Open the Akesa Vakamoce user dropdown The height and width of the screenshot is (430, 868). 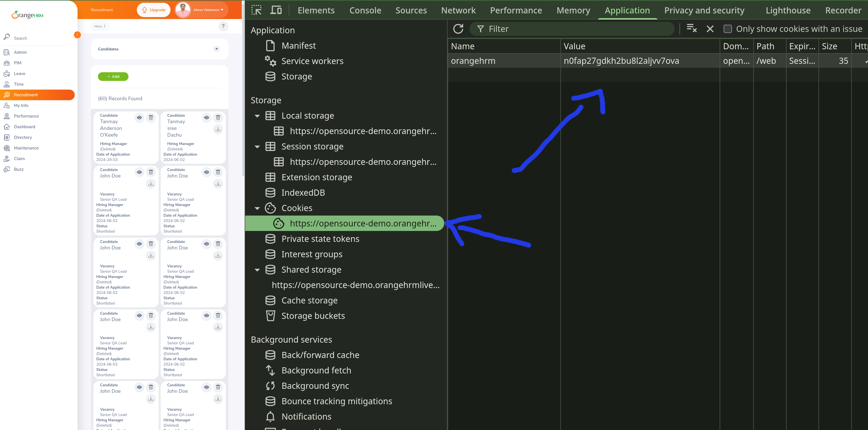(201, 10)
